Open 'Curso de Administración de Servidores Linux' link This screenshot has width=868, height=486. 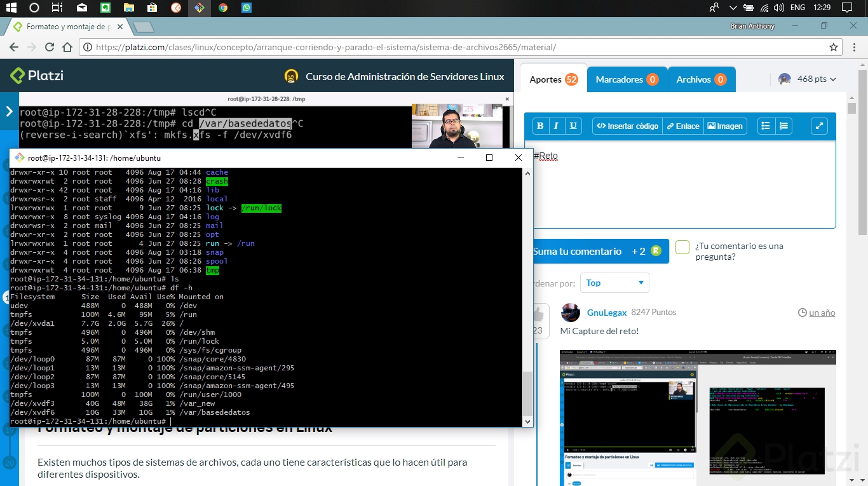[x=405, y=76]
